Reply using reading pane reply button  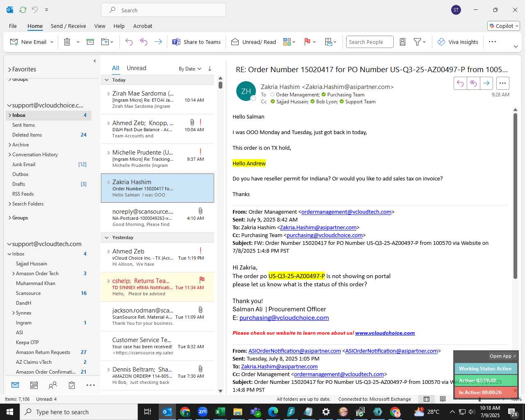click(x=460, y=83)
